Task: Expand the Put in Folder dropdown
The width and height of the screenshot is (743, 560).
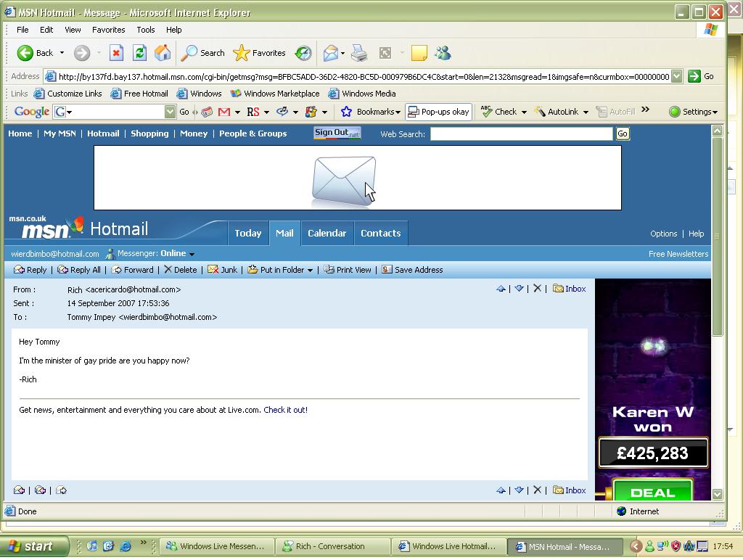Action: tap(310, 270)
